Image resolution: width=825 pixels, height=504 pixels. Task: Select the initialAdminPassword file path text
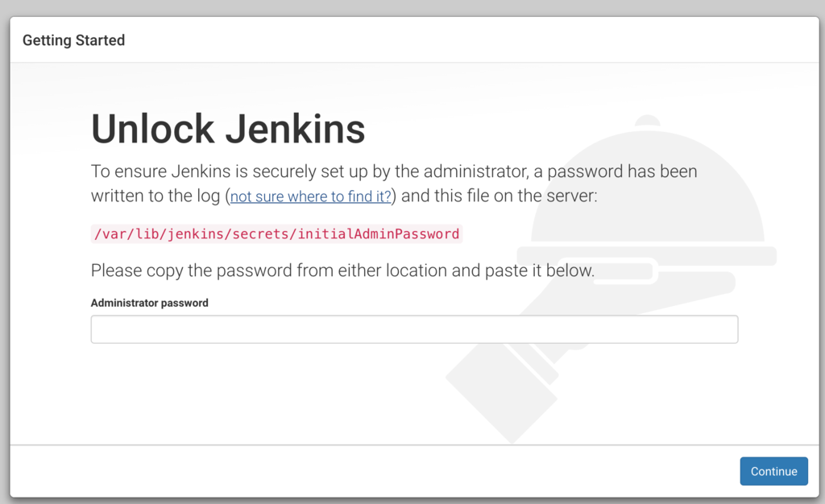tap(277, 233)
